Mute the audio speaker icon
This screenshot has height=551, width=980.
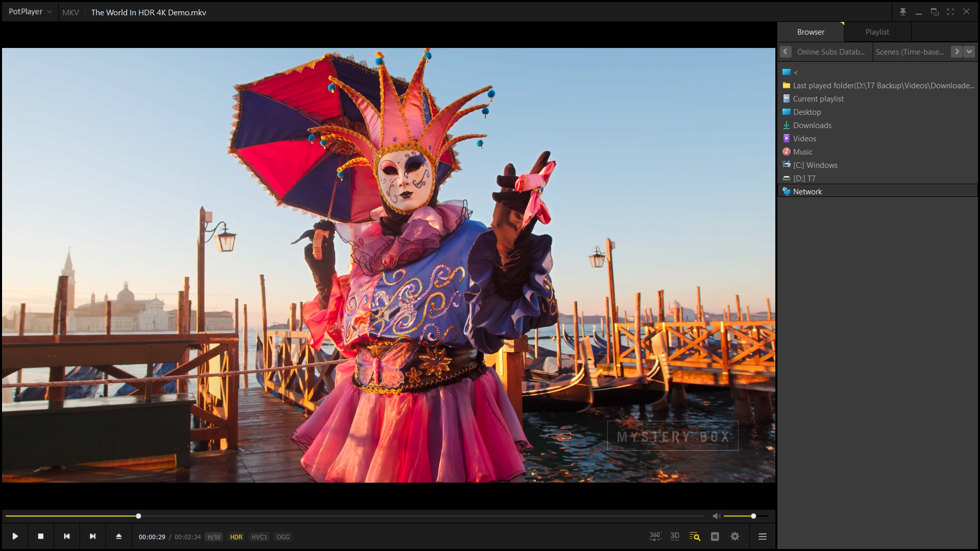coord(717,516)
